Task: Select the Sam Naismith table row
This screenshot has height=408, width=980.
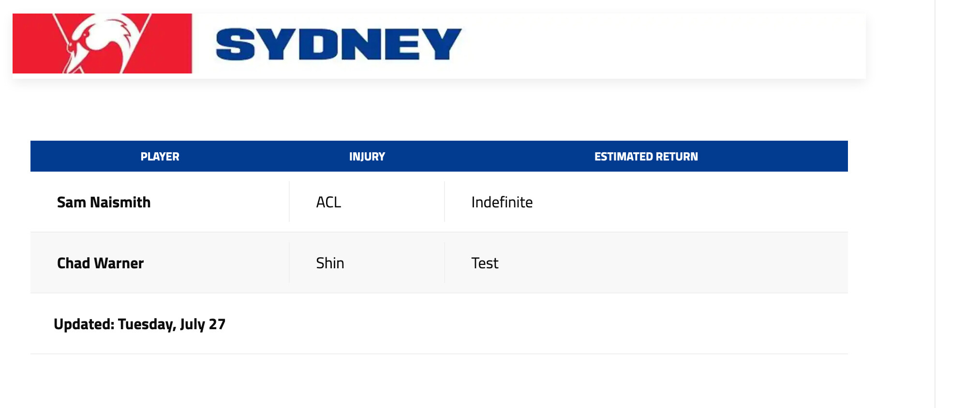Action: (439, 202)
